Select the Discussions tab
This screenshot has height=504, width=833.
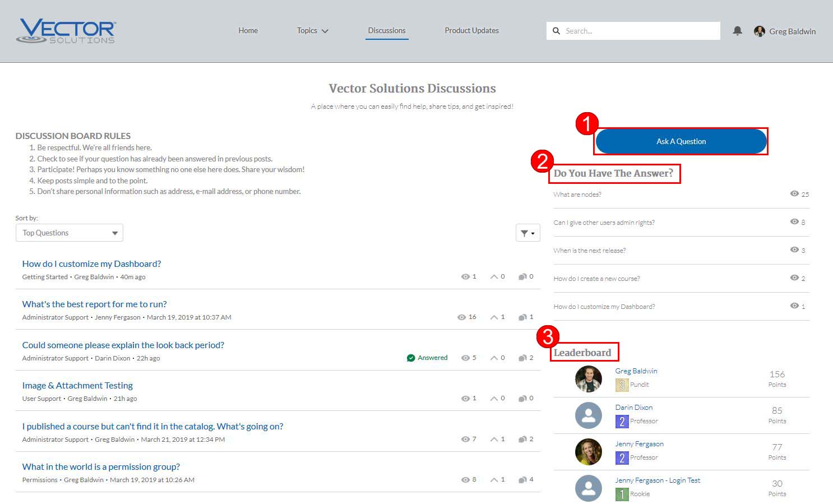click(x=386, y=31)
